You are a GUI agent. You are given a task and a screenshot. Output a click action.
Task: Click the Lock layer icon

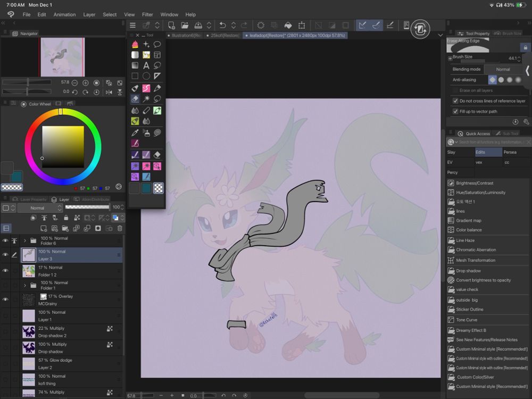[66, 218]
